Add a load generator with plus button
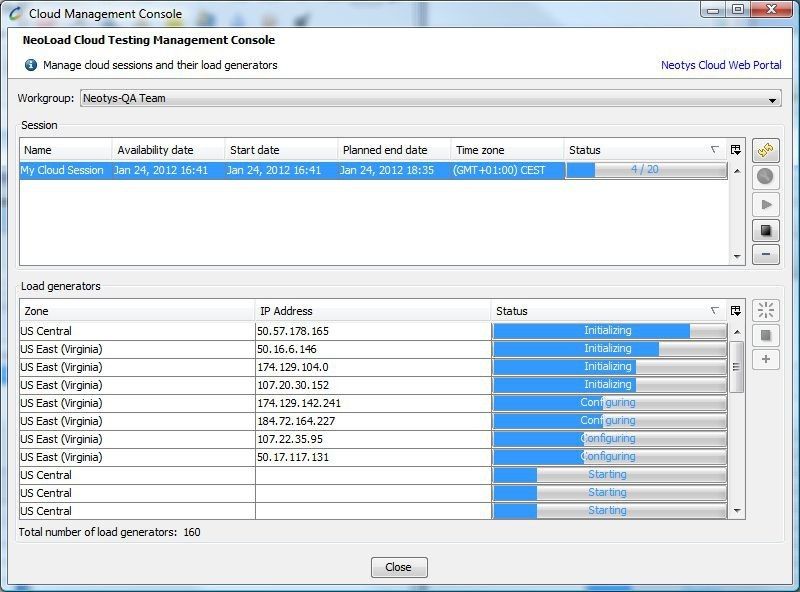This screenshot has width=800, height=592. [766, 359]
